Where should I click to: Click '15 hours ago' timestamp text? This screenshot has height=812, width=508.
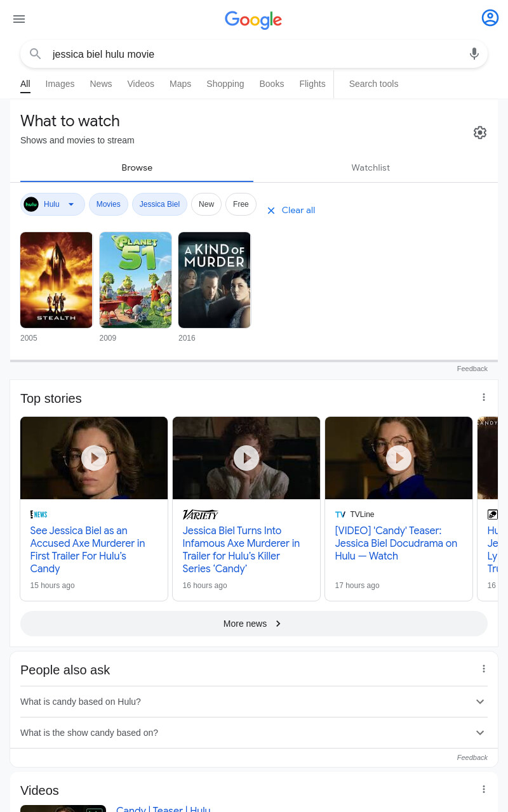tap(53, 586)
